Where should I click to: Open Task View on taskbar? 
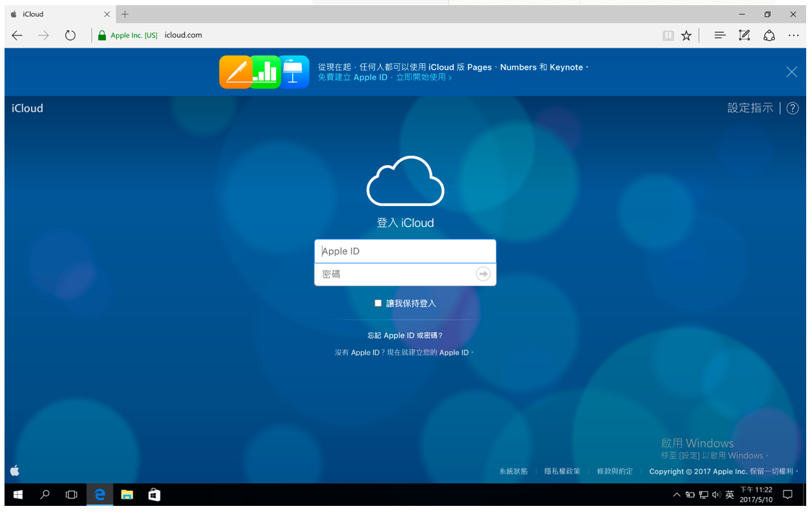[71, 495]
